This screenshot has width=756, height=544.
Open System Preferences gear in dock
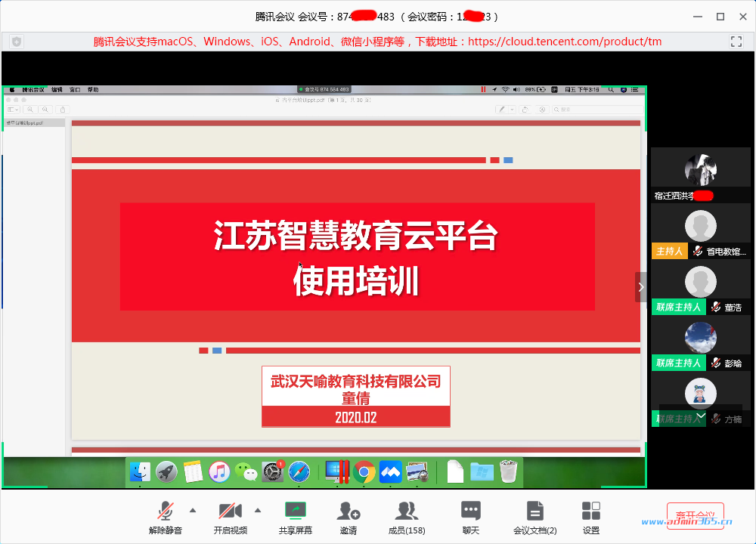pyautogui.click(x=272, y=471)
